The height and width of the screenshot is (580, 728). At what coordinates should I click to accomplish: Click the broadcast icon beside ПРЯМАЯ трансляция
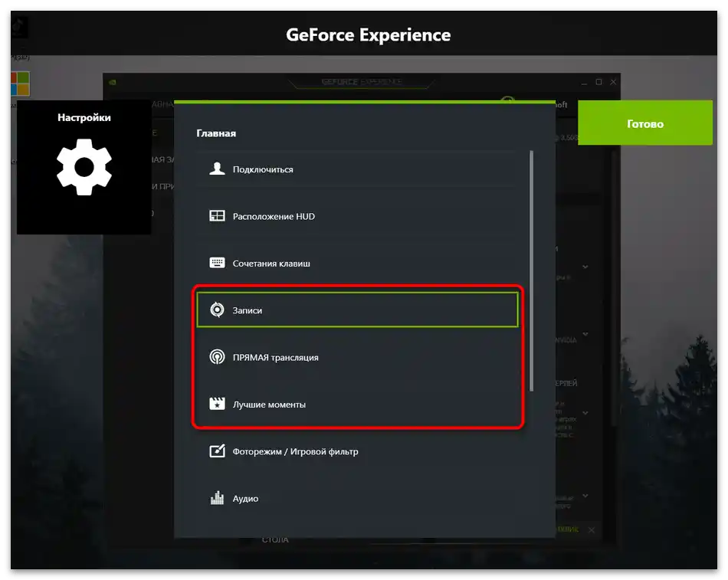tap(217, 357)
